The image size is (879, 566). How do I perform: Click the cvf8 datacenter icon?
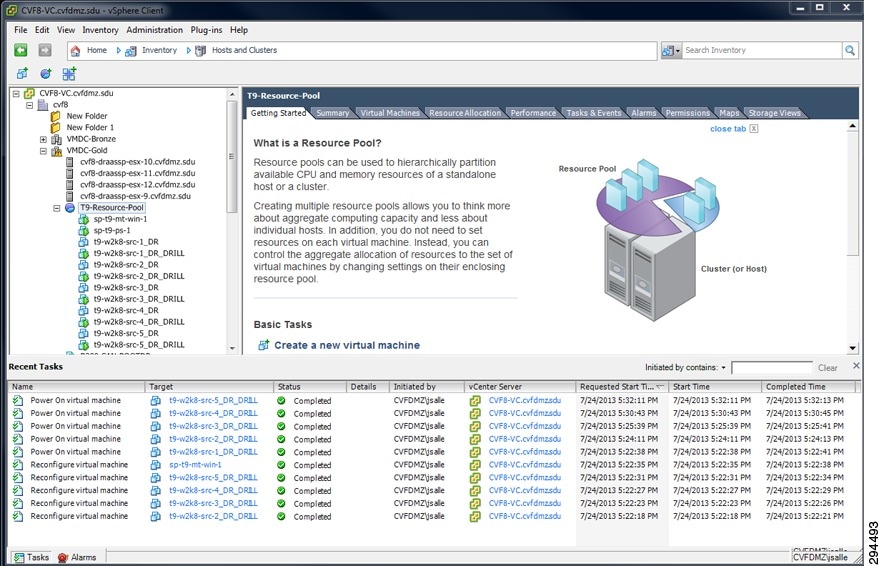click(43, 105)
